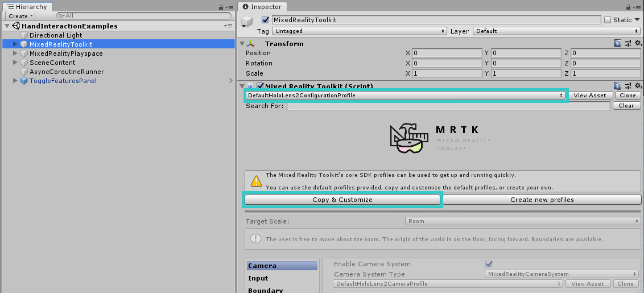Toggle the Inspector panel lock icon
Screen dimensions: 644x293
pyautogui.click(x=628, y=7)
